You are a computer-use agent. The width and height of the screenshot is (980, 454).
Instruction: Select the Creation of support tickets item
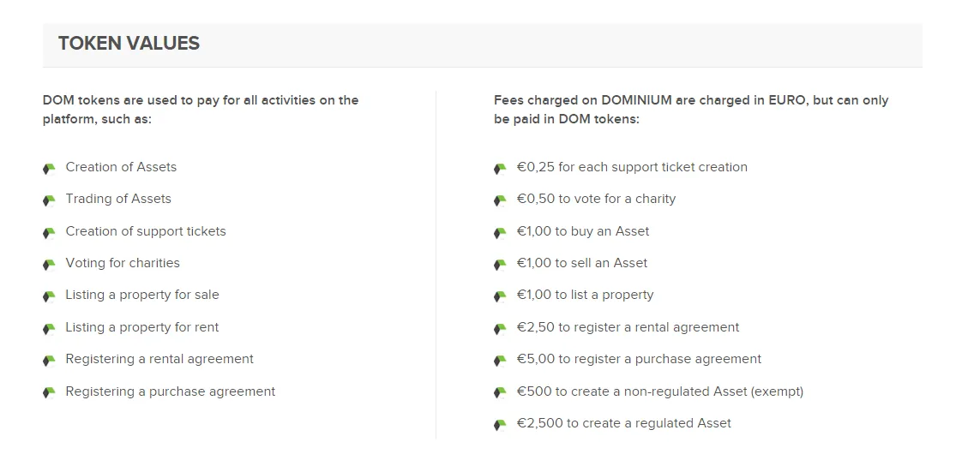[x=146, y=231]
